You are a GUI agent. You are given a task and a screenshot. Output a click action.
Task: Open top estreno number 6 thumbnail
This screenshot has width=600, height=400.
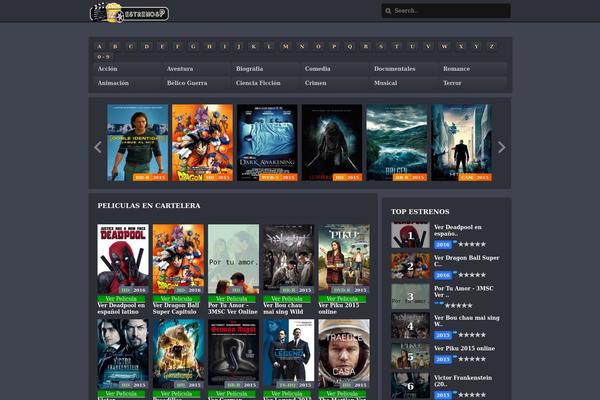tap(410, 386)
